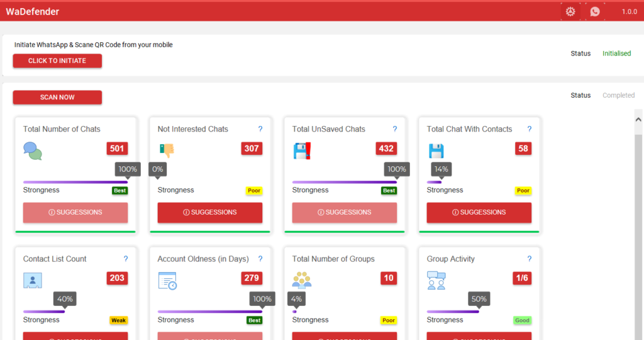Image resolution: width=644 pixels, height=340 pixels.
Task: Click the 279 account days badge
Action: point(252,278)
